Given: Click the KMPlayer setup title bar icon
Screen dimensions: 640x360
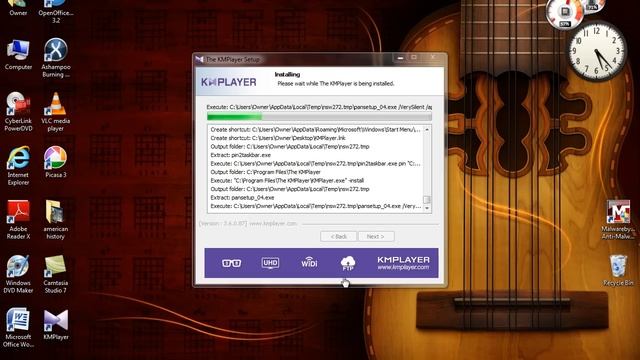Looking at the screenshot, I should (200, 60).
